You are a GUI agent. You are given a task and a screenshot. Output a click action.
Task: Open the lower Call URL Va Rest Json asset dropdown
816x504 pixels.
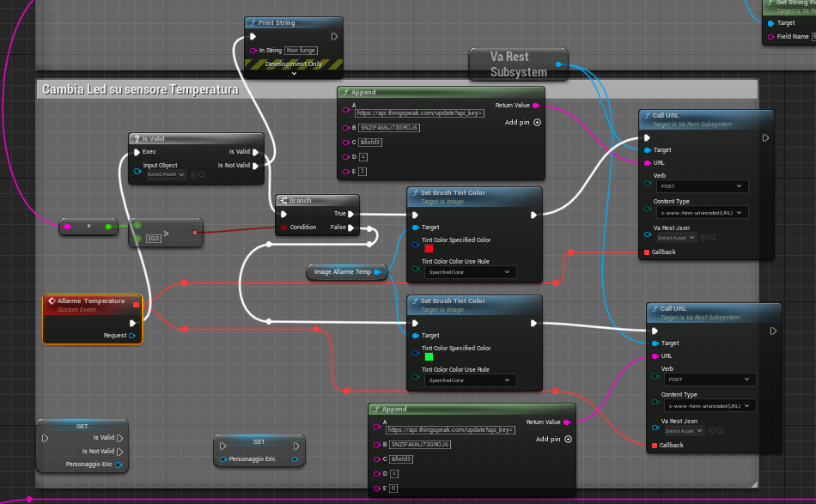point(684,431)
